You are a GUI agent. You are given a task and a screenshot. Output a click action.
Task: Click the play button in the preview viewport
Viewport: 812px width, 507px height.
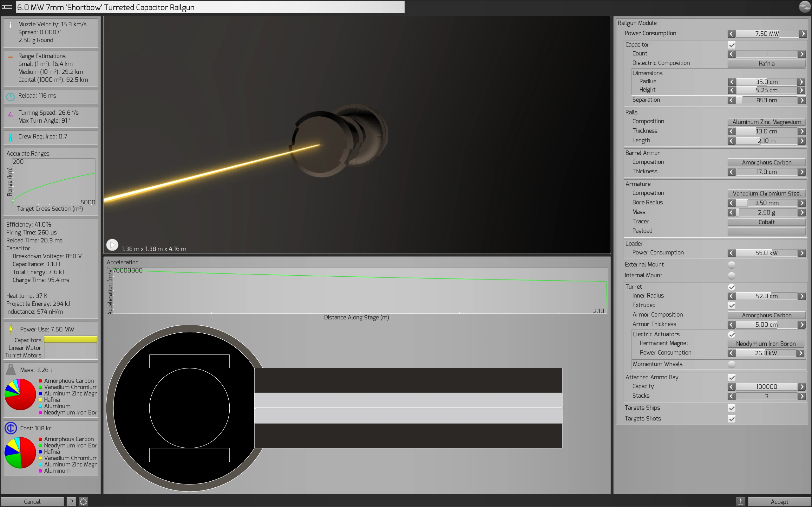(x=112, y=245)
